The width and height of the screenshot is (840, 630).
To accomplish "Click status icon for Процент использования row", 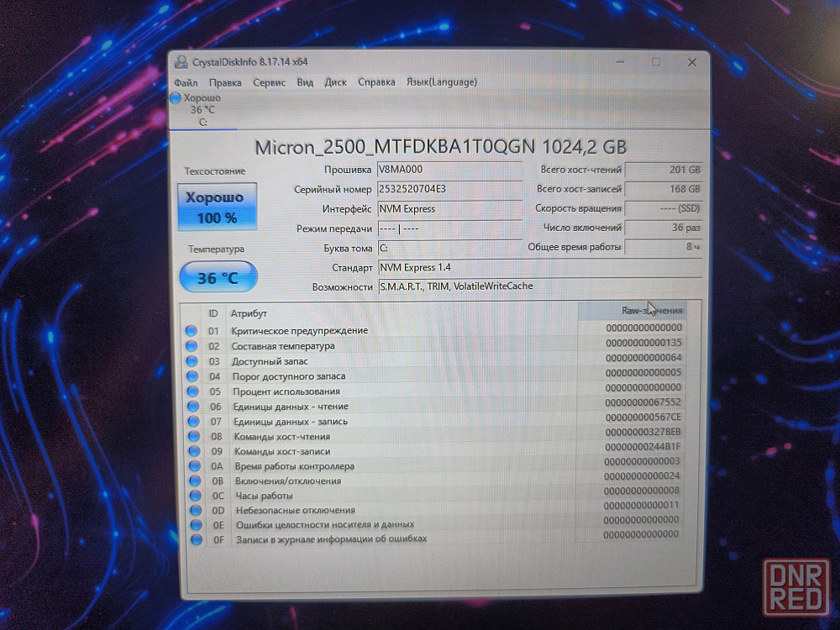I will tap(192, 391).
